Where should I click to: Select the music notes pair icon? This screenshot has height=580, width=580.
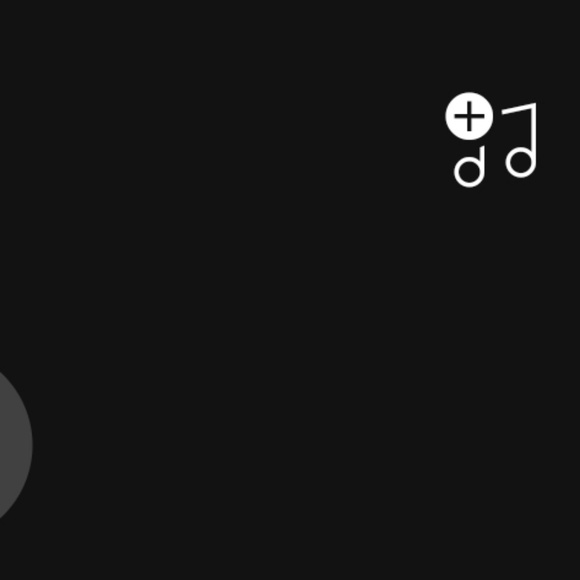(491, 140)
